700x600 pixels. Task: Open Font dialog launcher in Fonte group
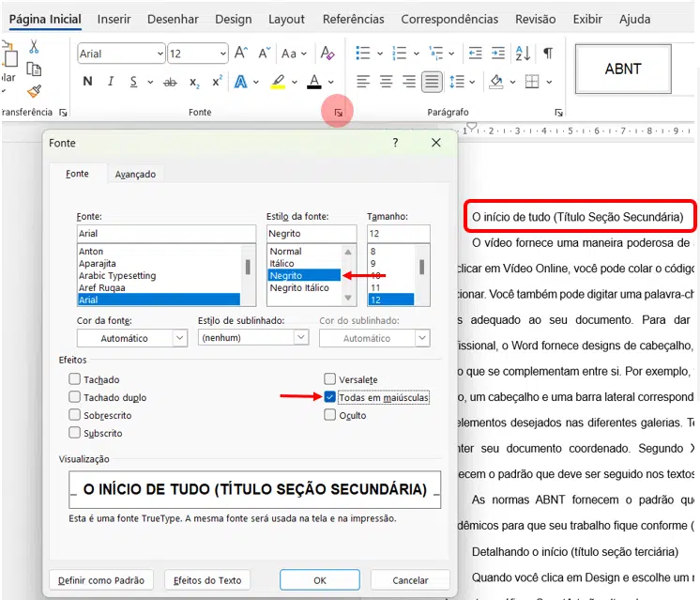click(x=337, y=113)
